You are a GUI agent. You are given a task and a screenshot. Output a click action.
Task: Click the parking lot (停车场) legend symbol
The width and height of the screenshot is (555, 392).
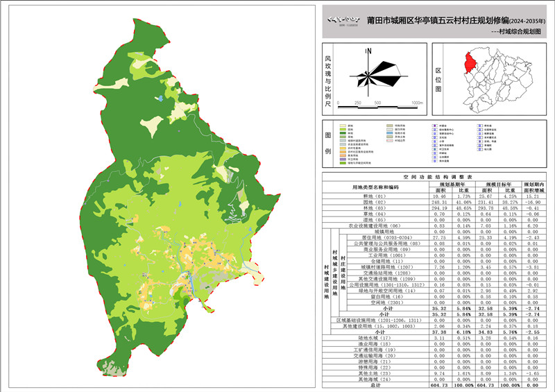tap(479, 125)
